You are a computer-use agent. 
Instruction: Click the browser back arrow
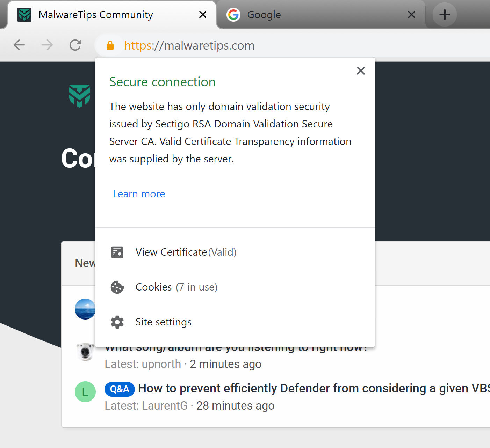coord(19,45)
